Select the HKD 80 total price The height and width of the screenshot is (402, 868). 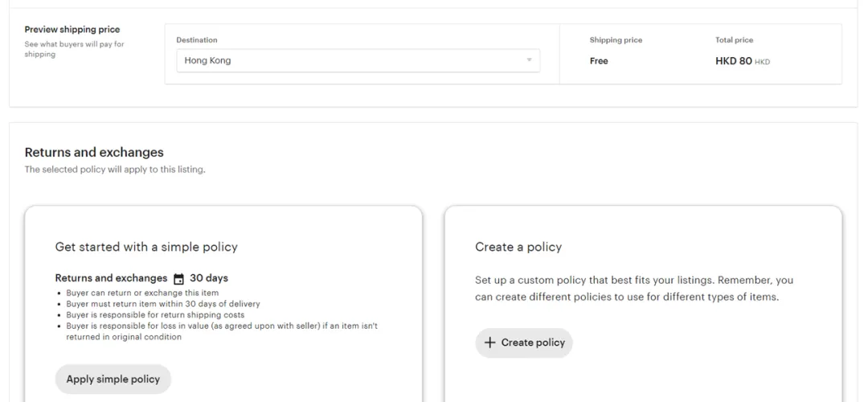click(733, 61)
